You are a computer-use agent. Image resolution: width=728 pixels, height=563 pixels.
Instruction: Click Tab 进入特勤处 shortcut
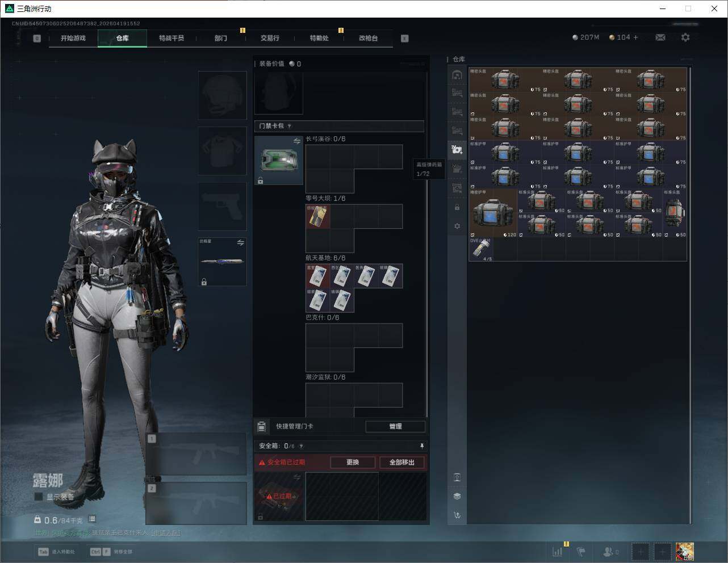click(x=56, y=552)
